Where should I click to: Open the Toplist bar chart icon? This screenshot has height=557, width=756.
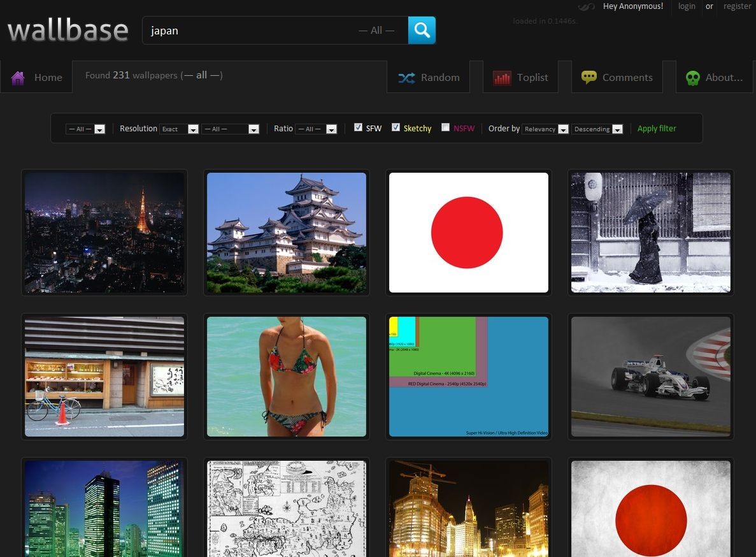click(502, 78)
